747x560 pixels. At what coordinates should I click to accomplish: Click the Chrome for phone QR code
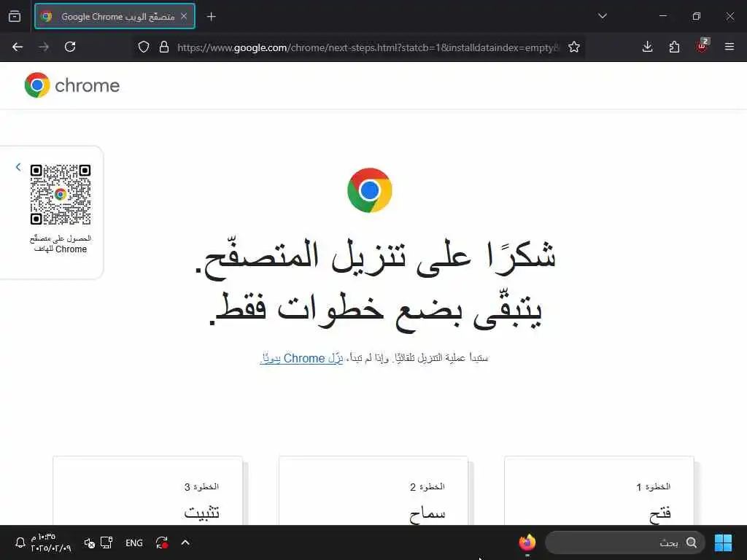(x=61, y=194)
